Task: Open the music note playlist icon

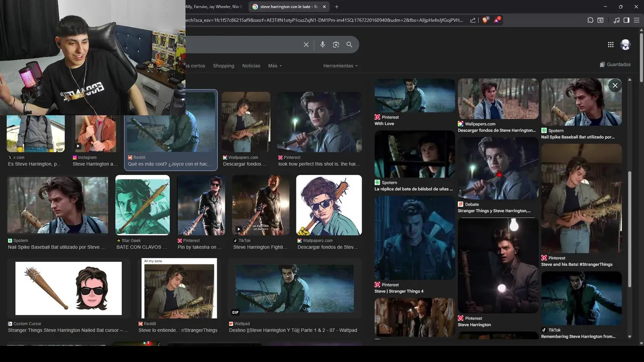Action: 616,20
